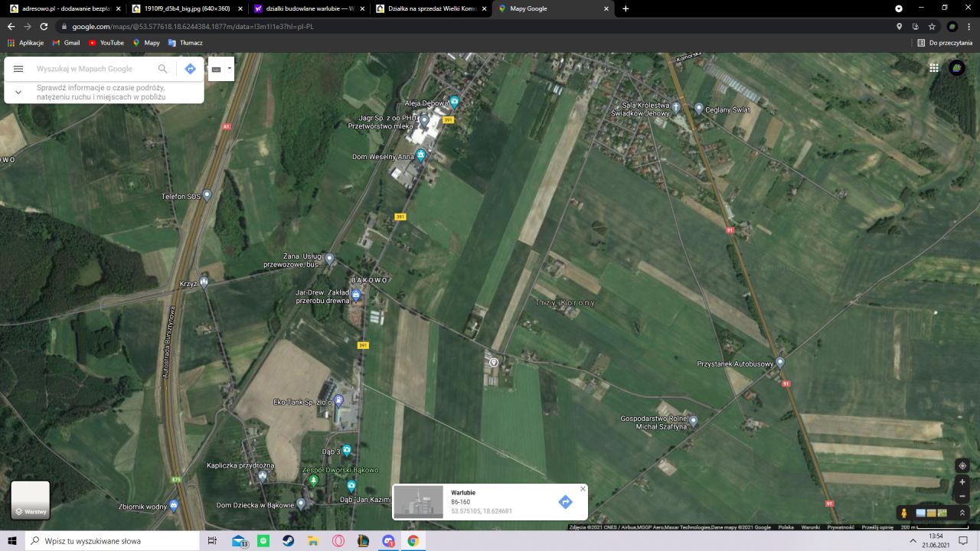
Task: Open the Eko-Tank Sp. z o.o. map marker
Action: coord(338,400)
